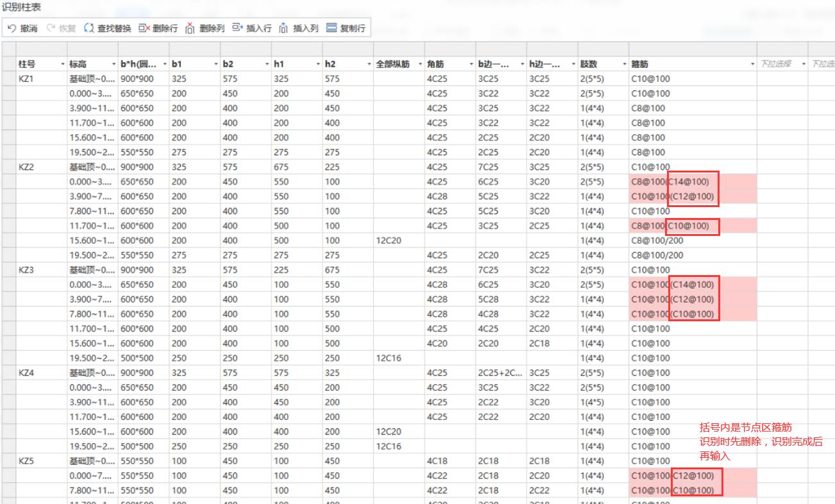Click the 删除行 delete row button
Screen dimensions: 835x504
(158, 28)
